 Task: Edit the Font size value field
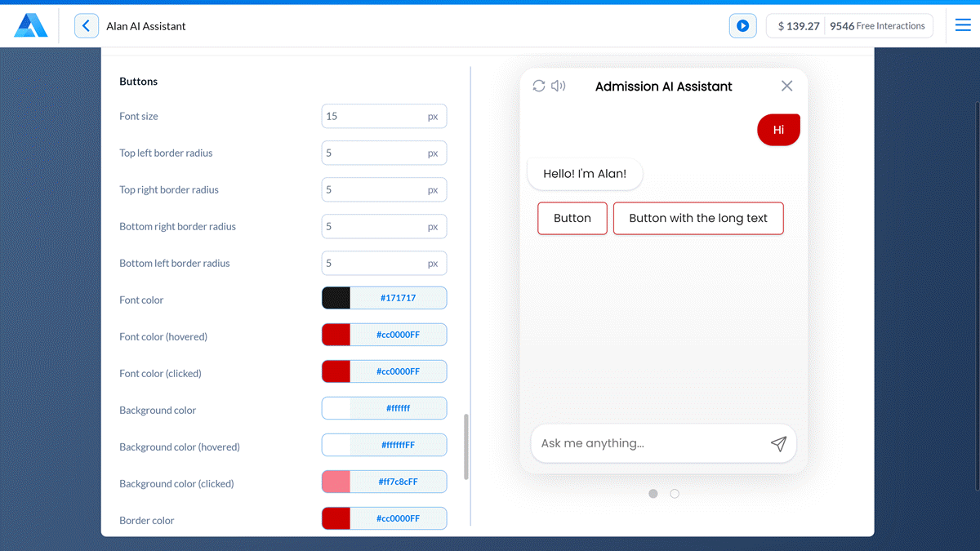(x=384, y=116)
